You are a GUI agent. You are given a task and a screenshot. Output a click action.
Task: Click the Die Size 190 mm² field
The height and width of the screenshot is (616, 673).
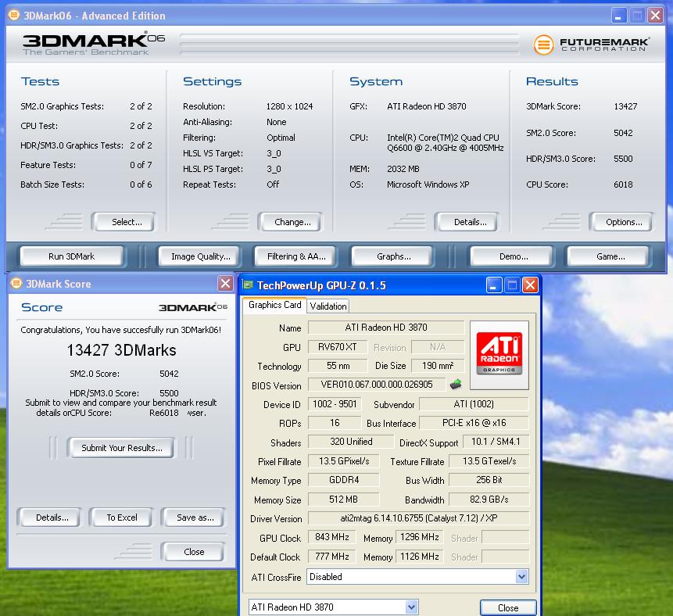click(438, 366)
